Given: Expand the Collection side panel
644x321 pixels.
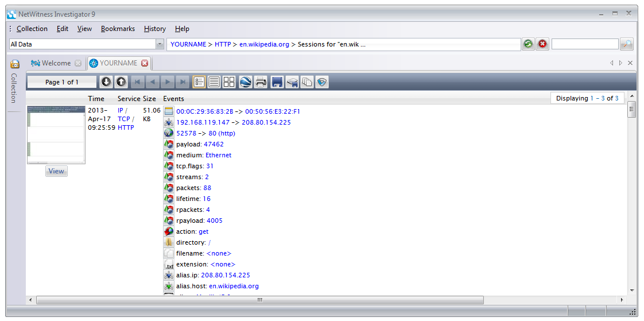Looking at the screenshot, I should pyautogui.click(x=14, y=88).
